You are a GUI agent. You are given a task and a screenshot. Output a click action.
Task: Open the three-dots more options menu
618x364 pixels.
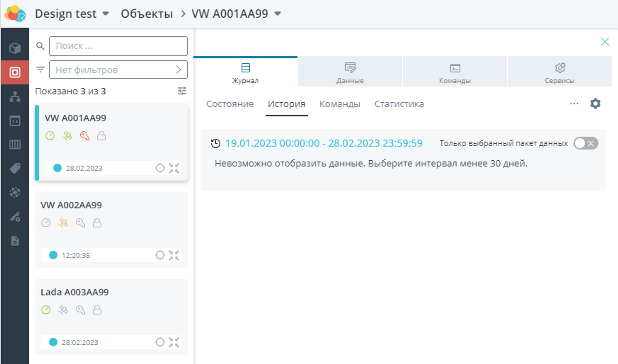(574, 104)
